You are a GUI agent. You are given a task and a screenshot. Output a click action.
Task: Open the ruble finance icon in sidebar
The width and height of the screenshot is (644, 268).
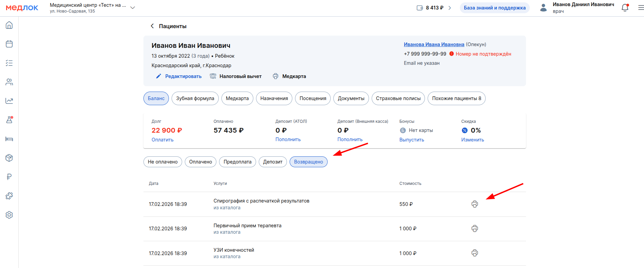pyautogui.click(x=9, y=177)
